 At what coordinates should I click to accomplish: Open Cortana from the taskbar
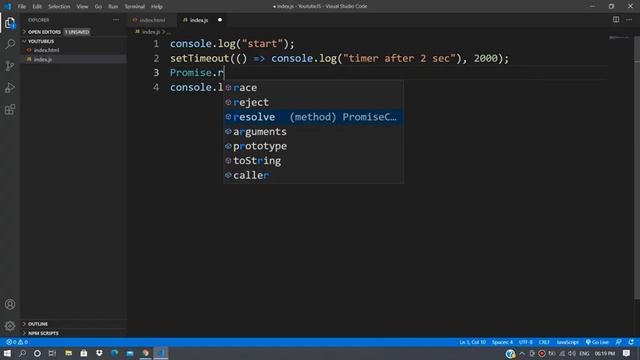pyautogui.click(x=37, y=353)
